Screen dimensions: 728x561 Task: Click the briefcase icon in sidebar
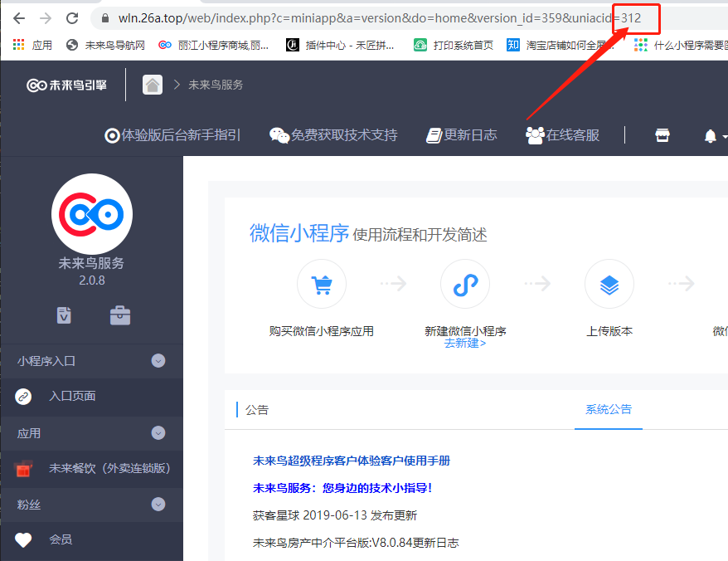(120, 315)
